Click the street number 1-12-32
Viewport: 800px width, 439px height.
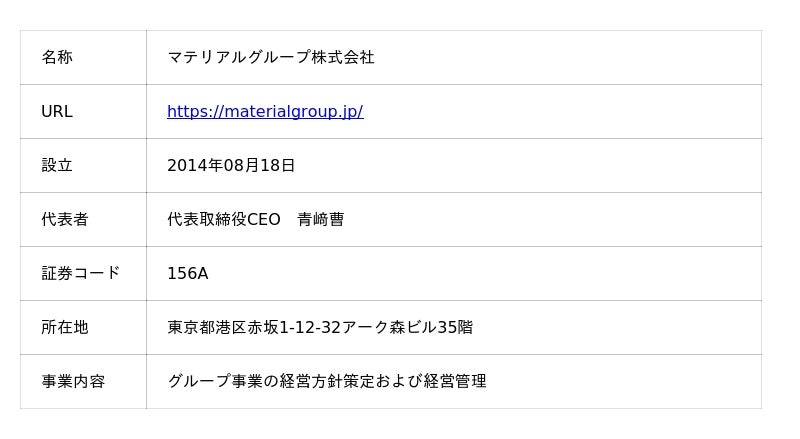[310, 328]
